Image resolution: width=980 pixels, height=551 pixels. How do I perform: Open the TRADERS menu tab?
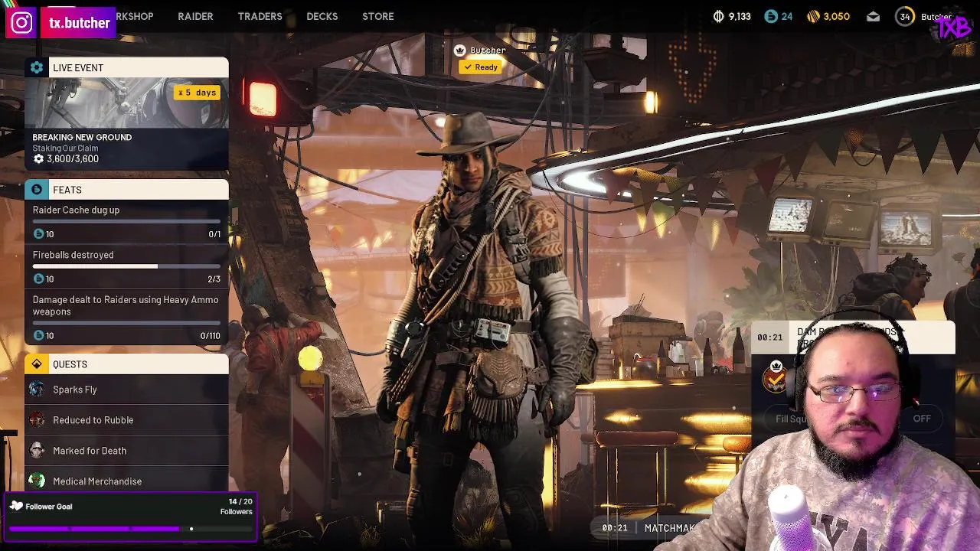[x=260, y=16]
